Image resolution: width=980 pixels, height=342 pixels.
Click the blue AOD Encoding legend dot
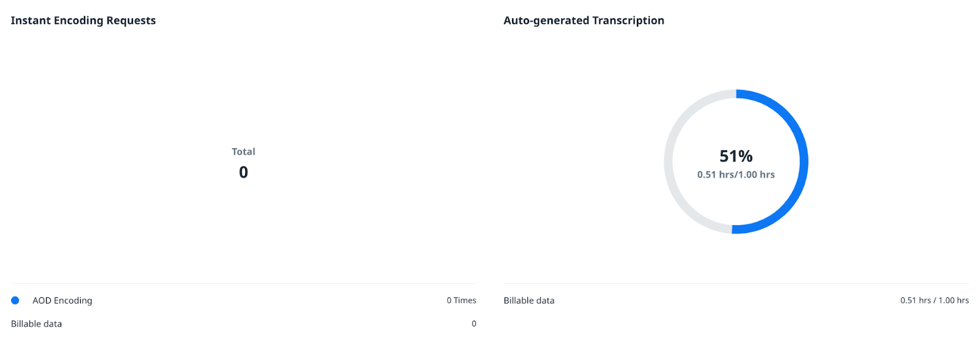pos(15,300)
